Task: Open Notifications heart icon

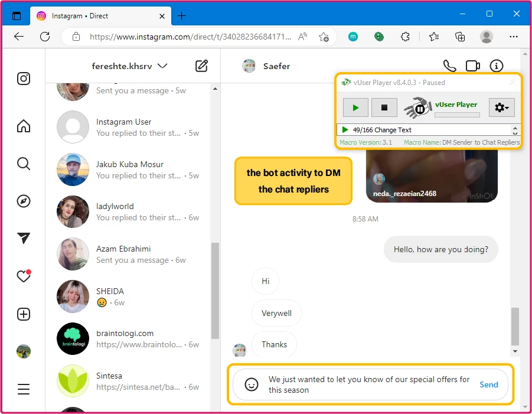Action: [24, 276]
